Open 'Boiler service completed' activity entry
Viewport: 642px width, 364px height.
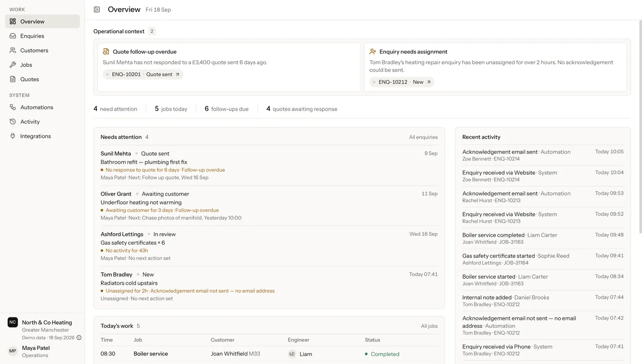pos(543,238)
